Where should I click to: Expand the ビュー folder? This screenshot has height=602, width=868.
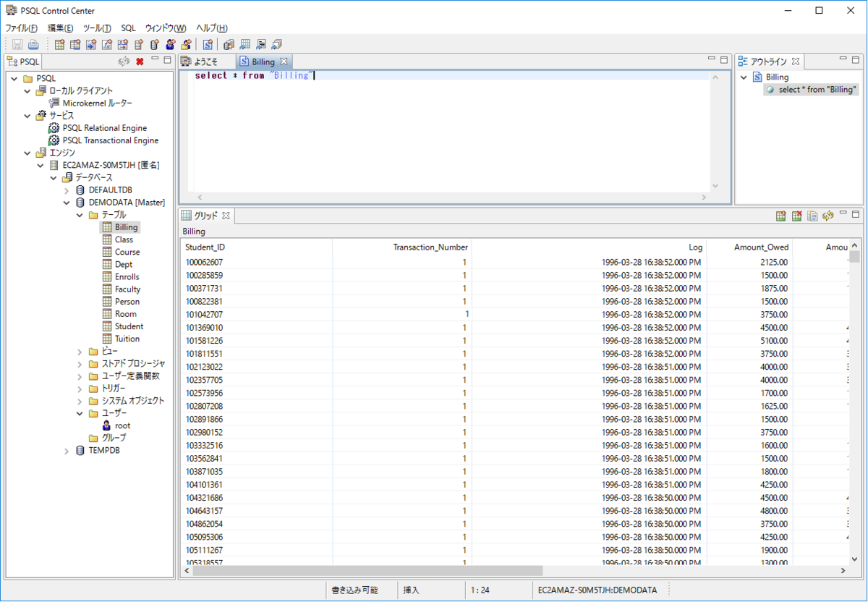[x=80, y=351]
